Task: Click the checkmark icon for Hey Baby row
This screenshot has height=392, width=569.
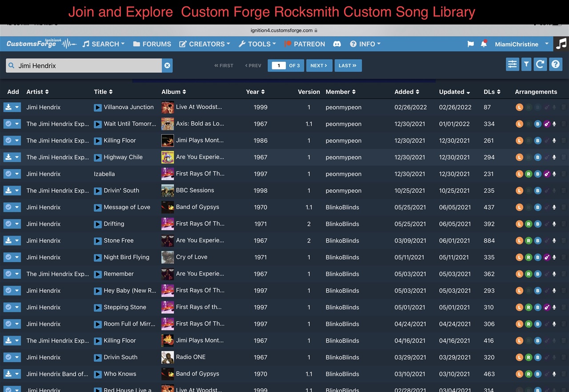Action: point(8,291)
